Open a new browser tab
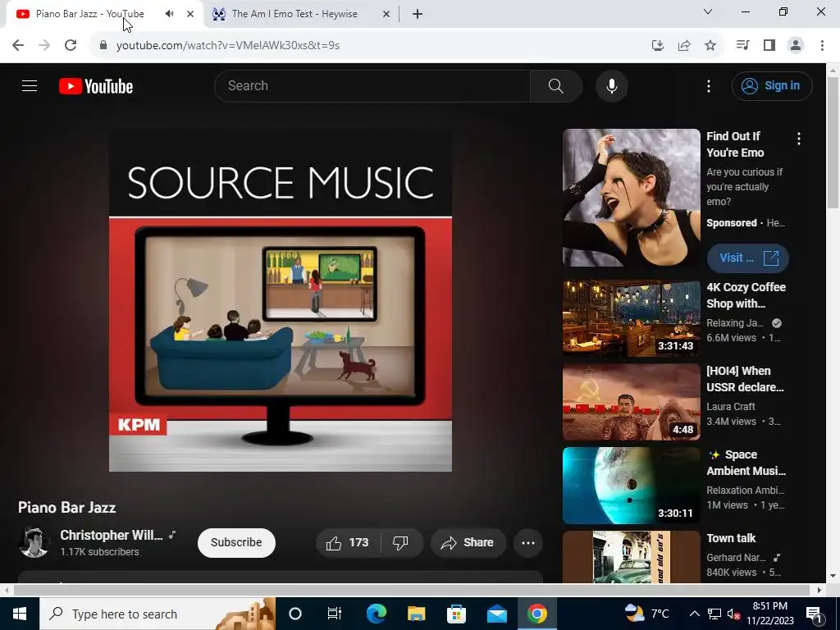The width and height of the screenshot is (840, 630). (x=418, y=14)
